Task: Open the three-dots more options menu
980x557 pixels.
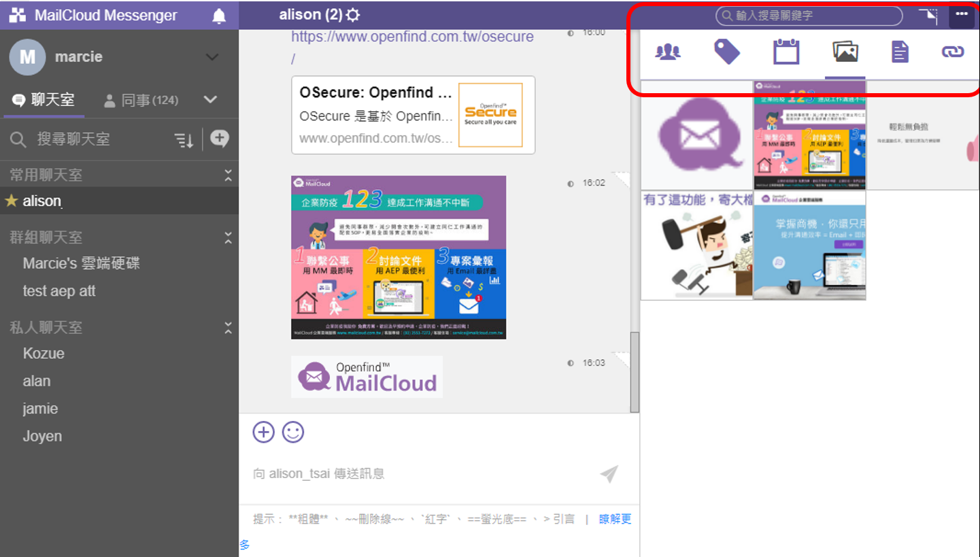Action: [962, 15]
